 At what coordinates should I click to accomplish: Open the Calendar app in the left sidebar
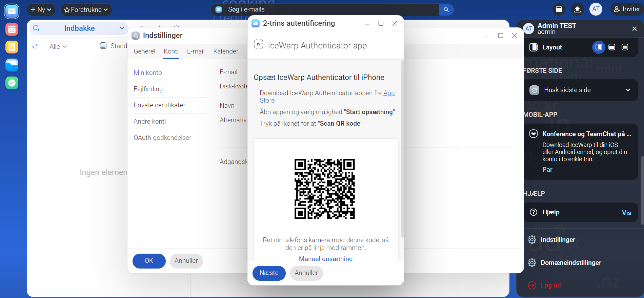coord(12,29)
